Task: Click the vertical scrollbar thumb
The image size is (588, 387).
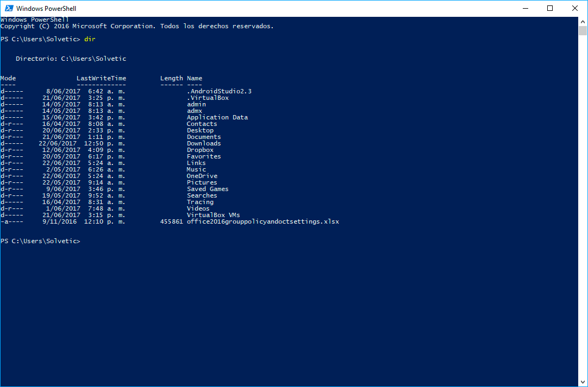Action: [583, 30]
